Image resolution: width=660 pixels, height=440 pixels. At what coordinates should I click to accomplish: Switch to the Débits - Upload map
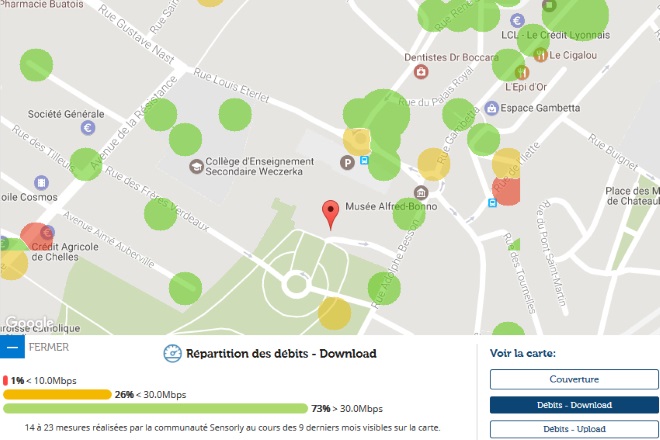(574, 429)
